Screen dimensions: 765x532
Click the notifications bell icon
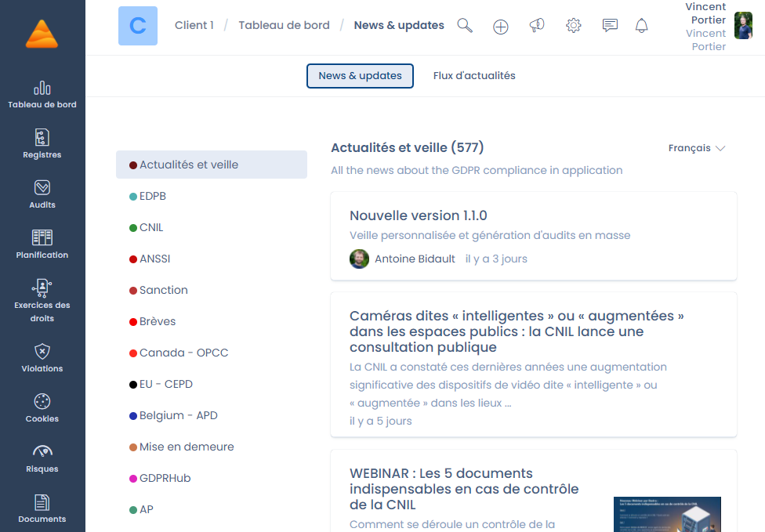[x=642, y=26]
